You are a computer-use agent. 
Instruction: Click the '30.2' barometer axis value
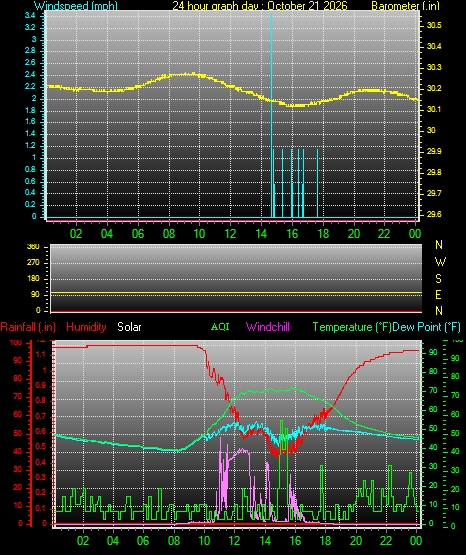(434, 88)
